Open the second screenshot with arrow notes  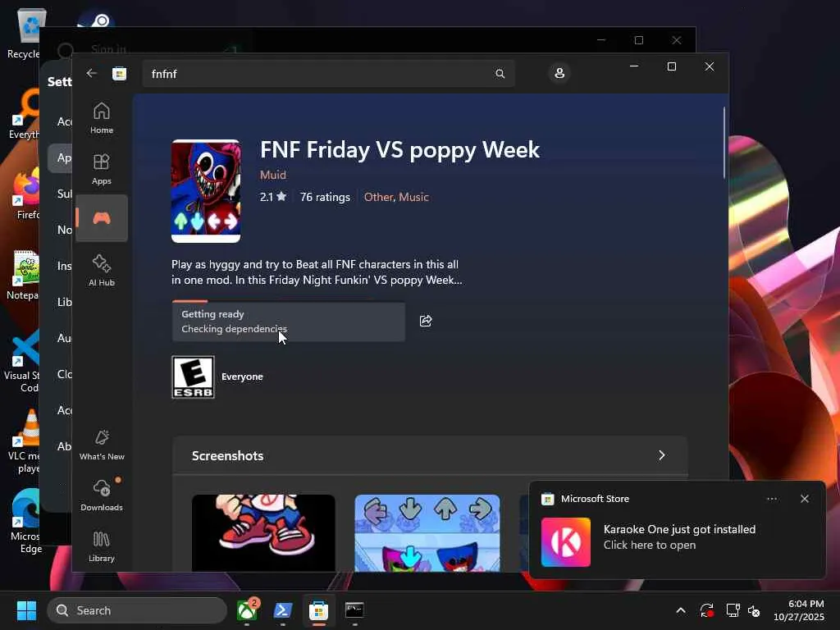click(427, 533)
